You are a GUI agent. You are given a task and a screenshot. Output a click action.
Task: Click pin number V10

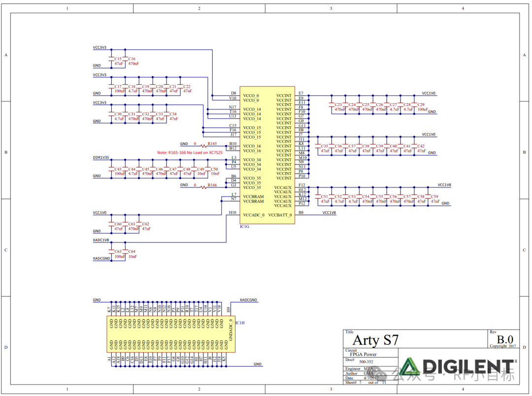click(x=233, y=98)
